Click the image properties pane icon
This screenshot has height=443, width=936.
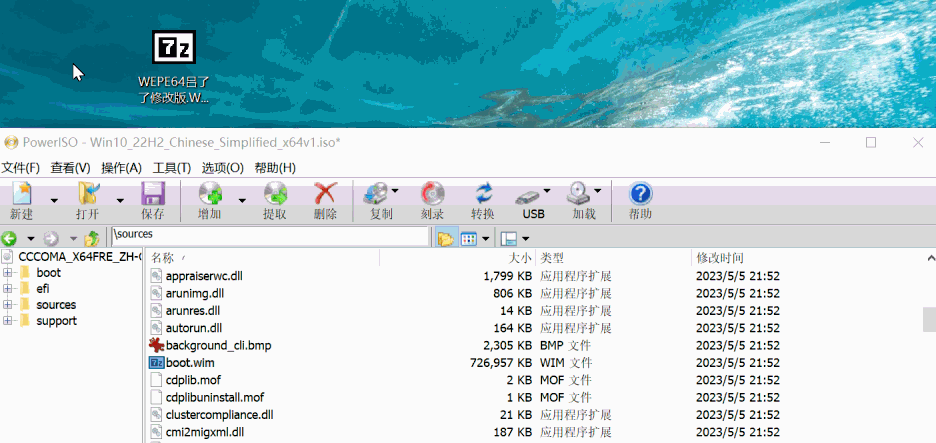[509, 239]
